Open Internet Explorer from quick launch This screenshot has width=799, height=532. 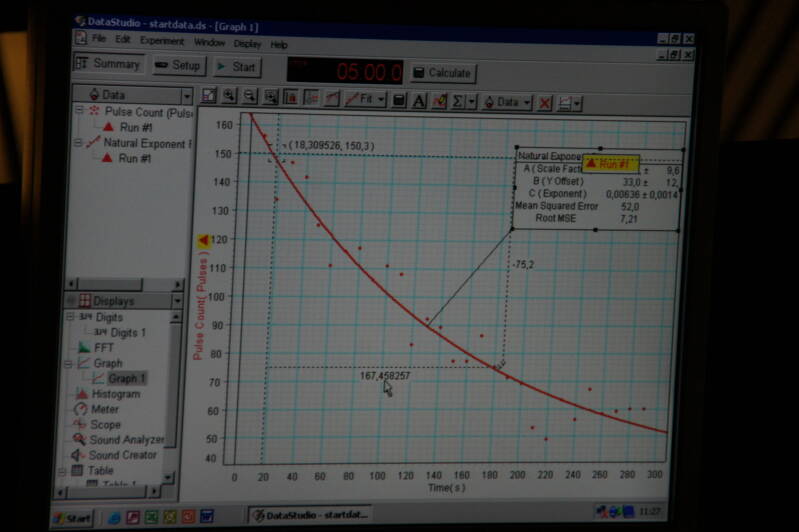click(x=114, y=518)
